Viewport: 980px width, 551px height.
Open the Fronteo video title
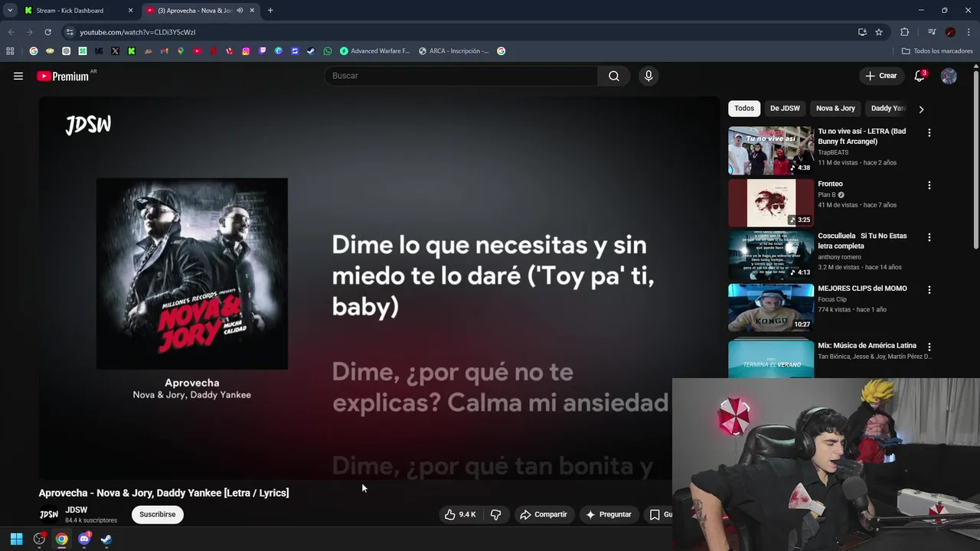(830, 184)
